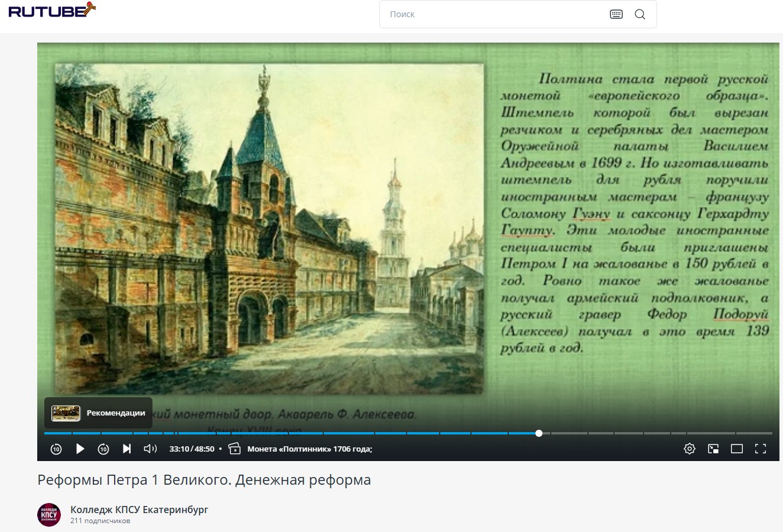Click the video frame watercolor painting
783x532 pixels.
coord(269,228)
